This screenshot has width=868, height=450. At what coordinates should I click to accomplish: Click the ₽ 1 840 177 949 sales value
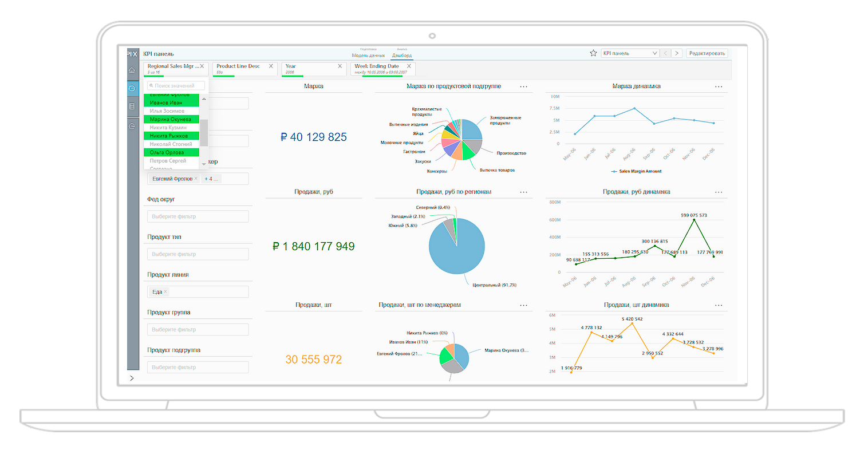(x=313, y=246)
